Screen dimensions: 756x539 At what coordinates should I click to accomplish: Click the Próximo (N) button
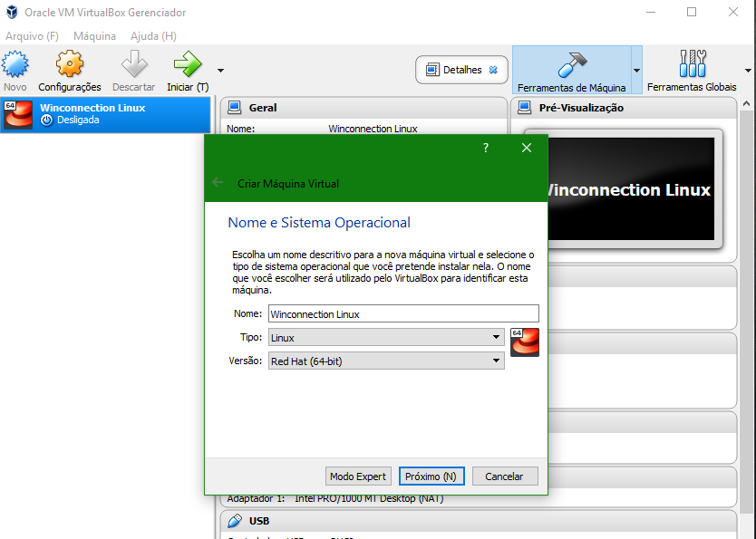[431, 476]
